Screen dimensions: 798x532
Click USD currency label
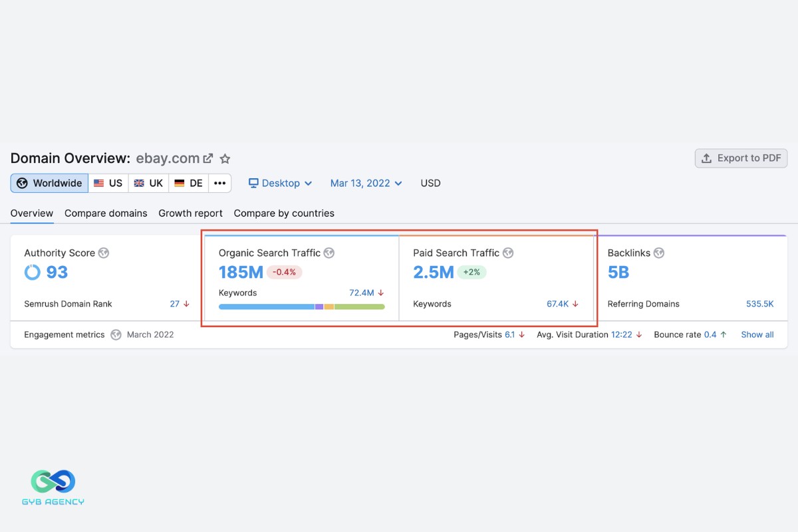pos(430,183)
